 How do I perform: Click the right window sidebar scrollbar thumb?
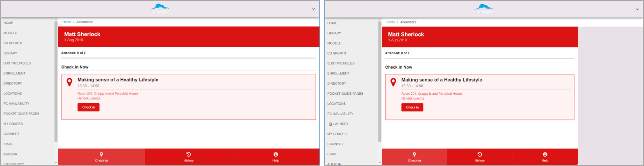(x=380, y=81)
